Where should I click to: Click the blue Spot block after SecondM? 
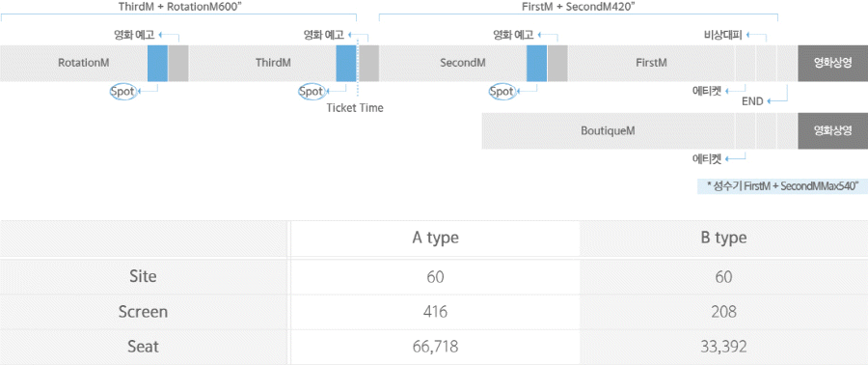point(536,63)
